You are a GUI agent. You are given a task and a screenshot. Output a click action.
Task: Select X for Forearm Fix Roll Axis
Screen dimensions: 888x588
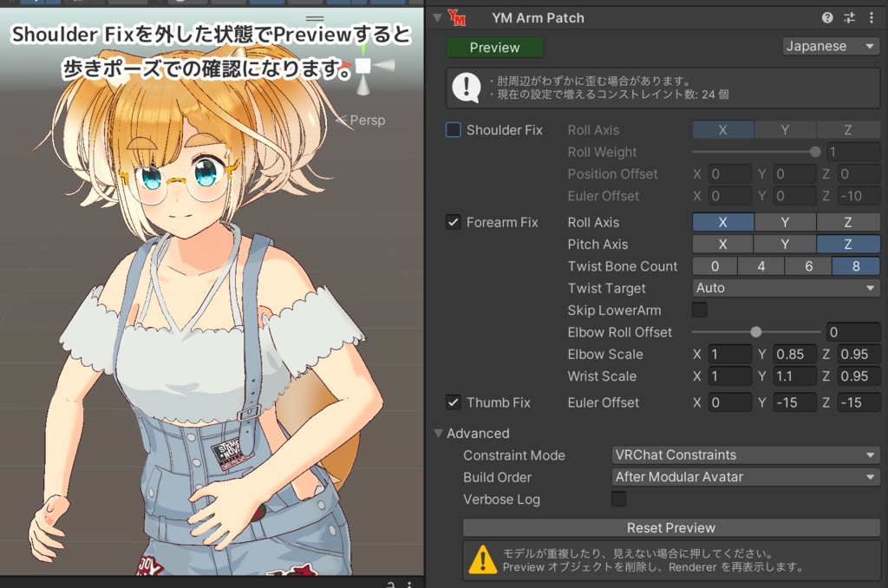pyautogui.click(x=723, y=222)
